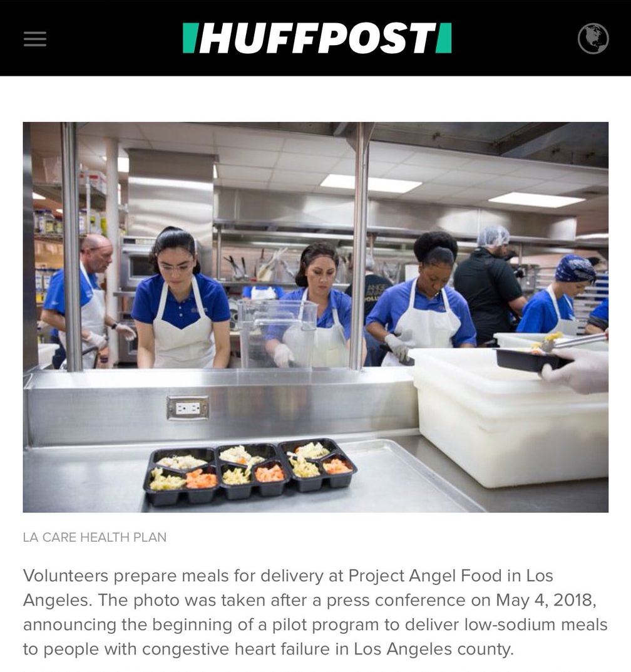
Task: Click the power outlet in the photo
Action: click(188, 408)
